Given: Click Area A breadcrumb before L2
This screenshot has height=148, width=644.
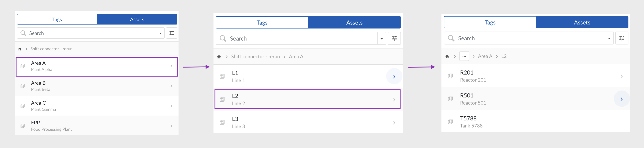Looking at the screenshot, I should (485, 56).
